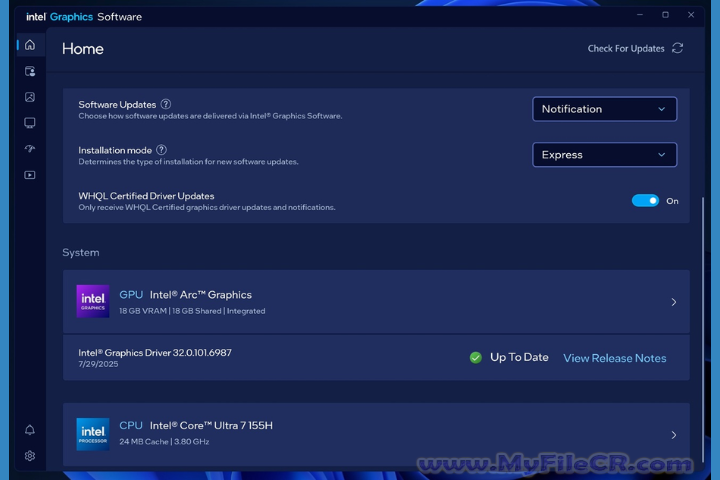Click the System section heading
Screen dimensions: 720x480
point(81,253)
